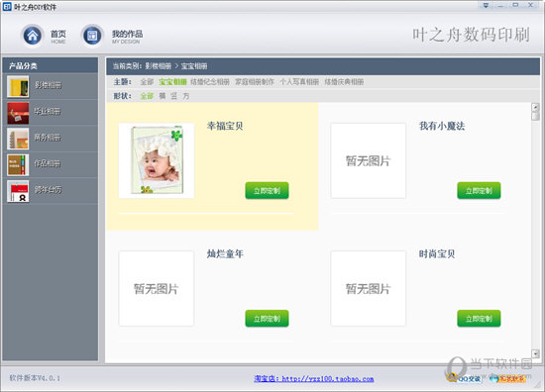Open the 时尚宝贝 placeholder thumbnail
The image size is (545, 392).
pyautogui.click(x=369, y=288)
